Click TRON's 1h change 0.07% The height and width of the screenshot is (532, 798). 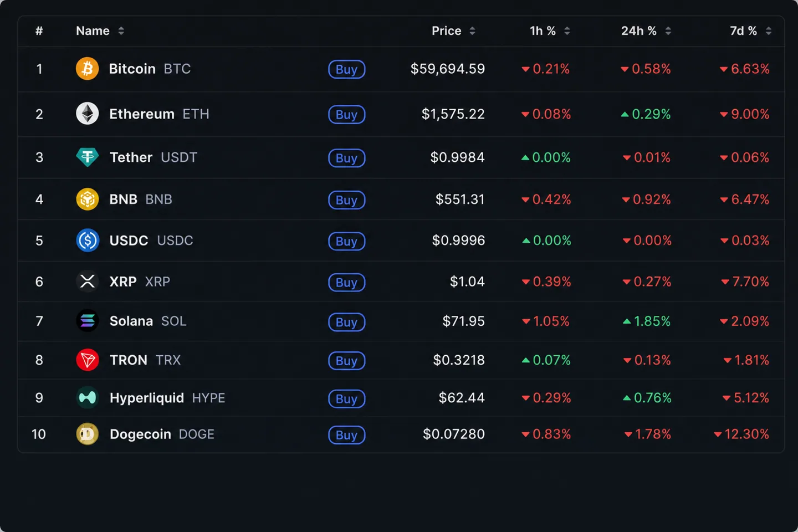546,360
